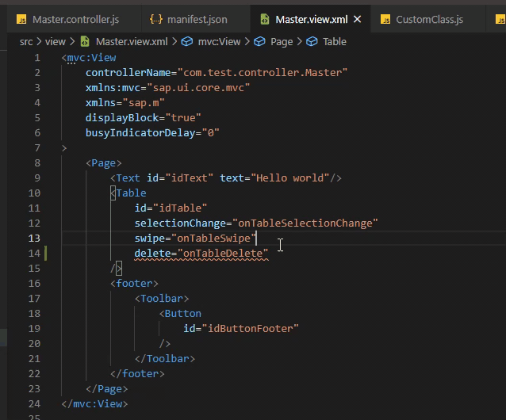Click the closing </Page> tag
The height and width of the screenshot is (420, 506).
pos(107,389)
